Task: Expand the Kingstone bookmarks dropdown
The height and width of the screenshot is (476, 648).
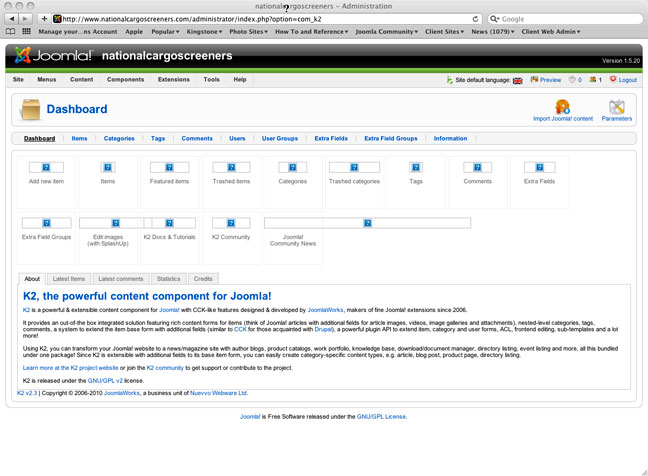Action: pos(204,31)
